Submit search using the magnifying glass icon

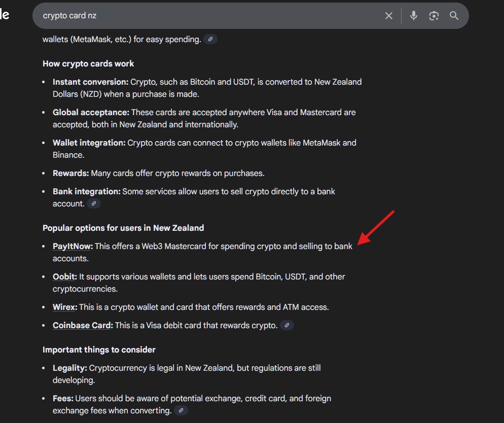(x=454, y=16)
